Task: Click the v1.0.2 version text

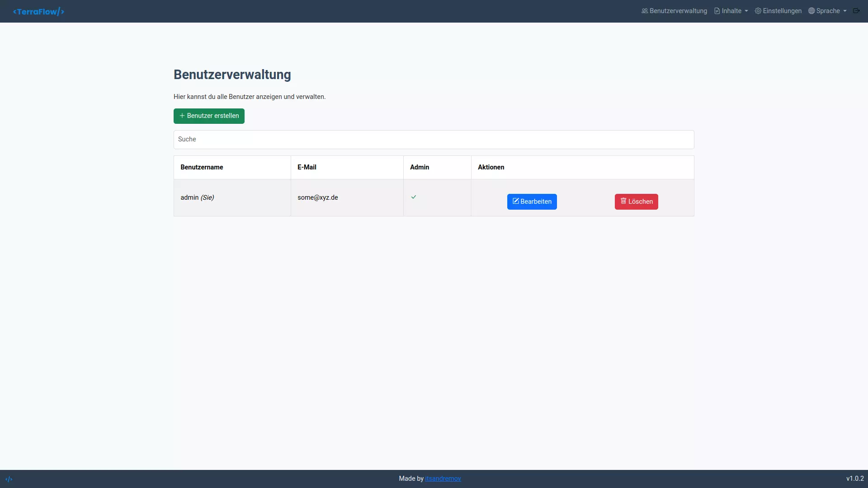Action: (855, 479)
